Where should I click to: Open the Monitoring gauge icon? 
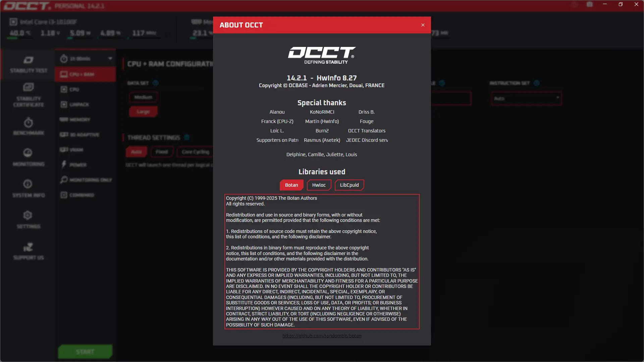(28, 153)
